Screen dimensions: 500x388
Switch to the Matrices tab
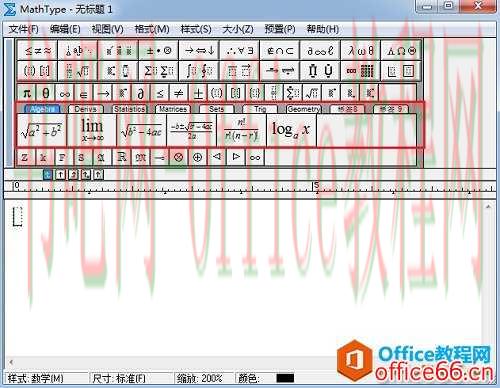[x=173, y=109]
